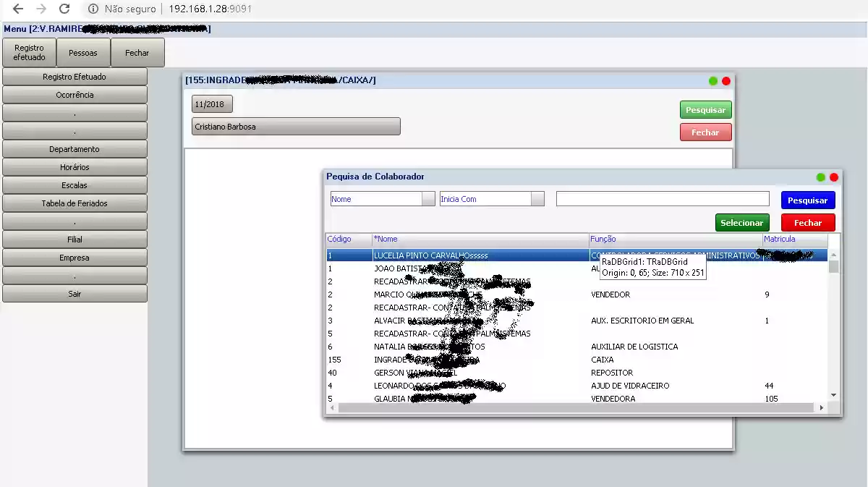The image size is (868, 487).
Task: Click the green status dot on the CAIXA window
Action: 713,81
